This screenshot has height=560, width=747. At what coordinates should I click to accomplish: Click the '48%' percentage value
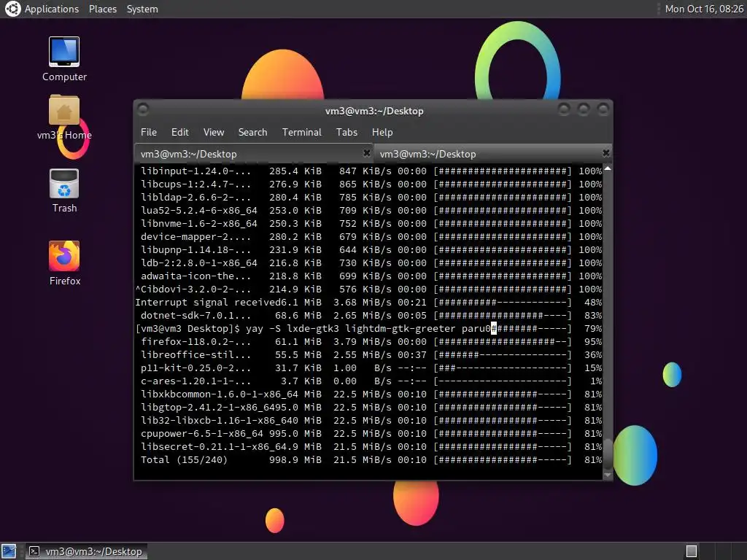point(592,303)
